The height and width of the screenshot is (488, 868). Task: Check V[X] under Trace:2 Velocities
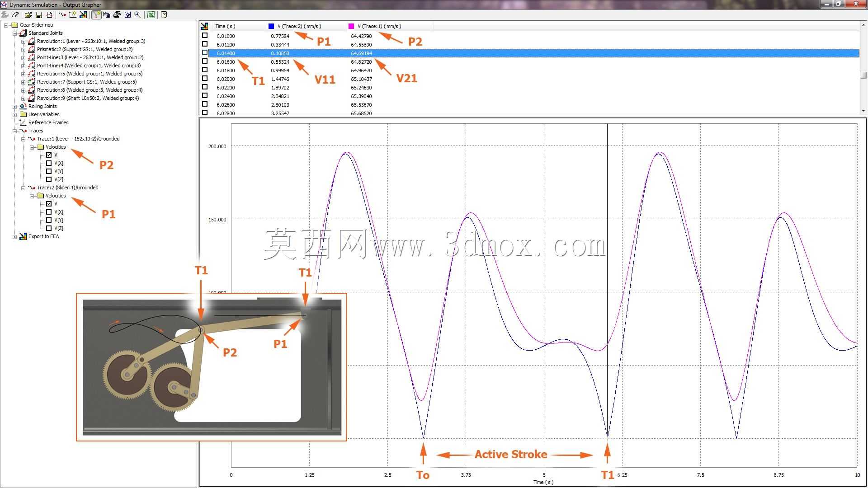point(49,212)
